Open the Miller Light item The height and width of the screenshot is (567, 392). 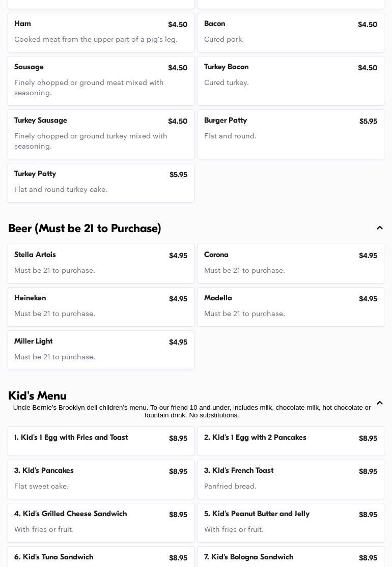101,350
